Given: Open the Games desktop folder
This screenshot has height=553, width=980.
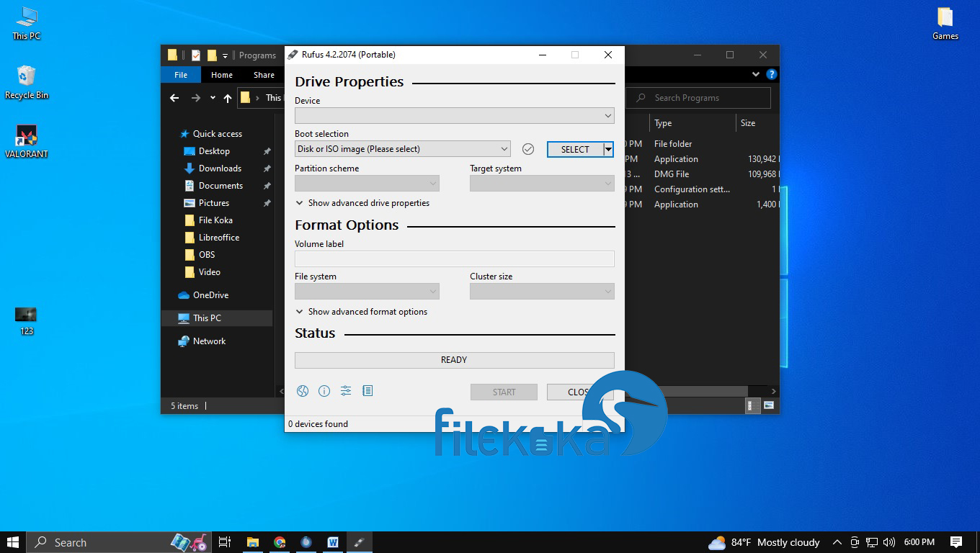Looking at the screenshot, I should 945,22.
